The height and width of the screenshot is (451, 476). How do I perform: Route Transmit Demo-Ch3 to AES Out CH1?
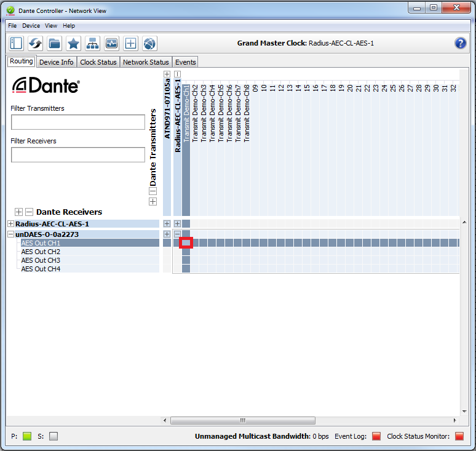(204, 243)
